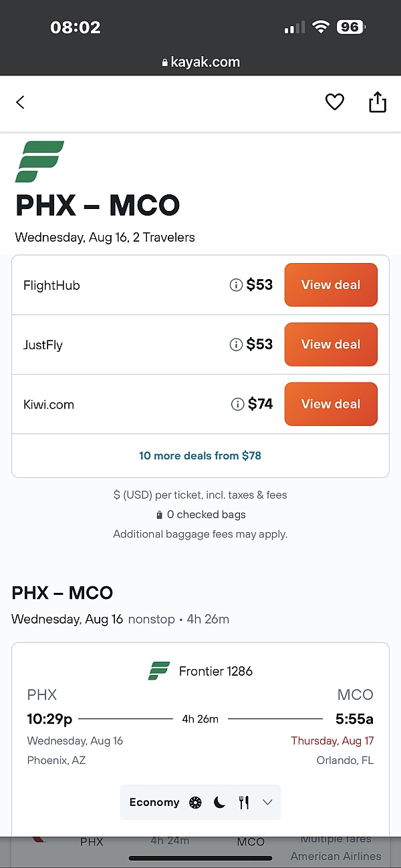Expand 10 more deals from $78
The image size is (401, 868).
pos(200,456)
